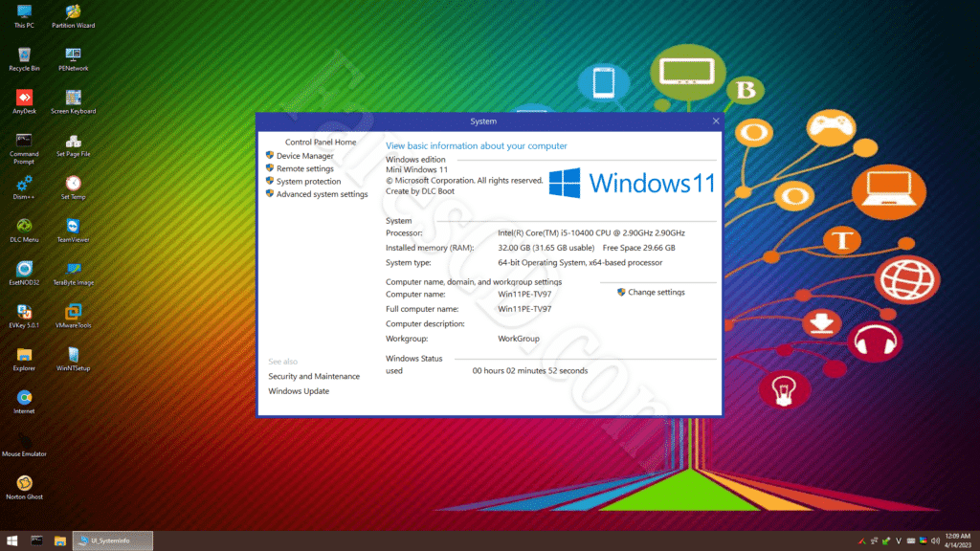Close the System window
The image size is (980, 551).
[716, 121]
